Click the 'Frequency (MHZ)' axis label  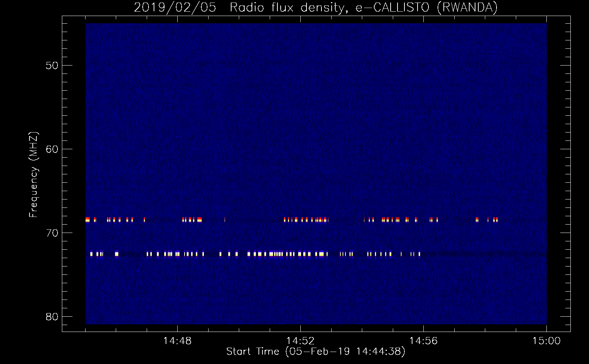pyautogui.click(x=33, y=175)
